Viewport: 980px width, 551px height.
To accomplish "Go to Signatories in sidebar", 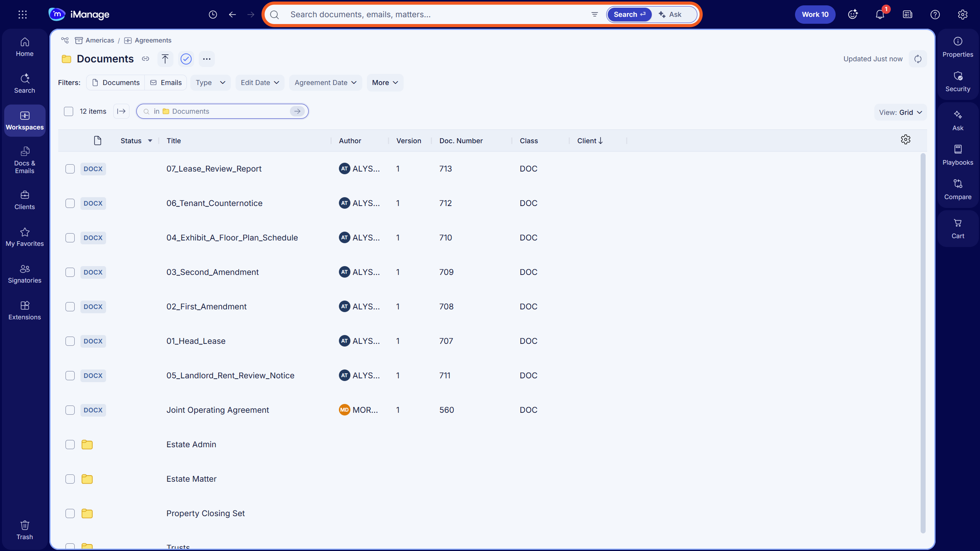I will pos(25,274).
